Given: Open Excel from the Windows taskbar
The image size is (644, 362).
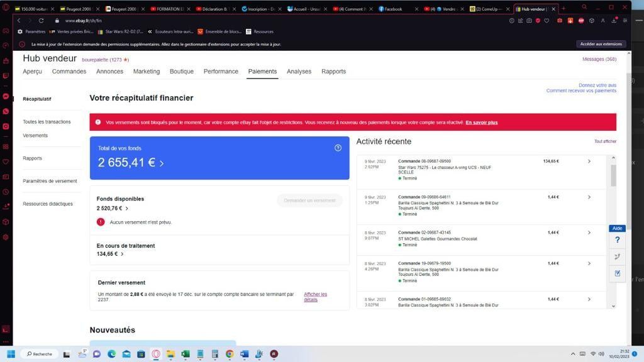Looking at the screenshot, I should pyautogui.click(x=186, y=354).
